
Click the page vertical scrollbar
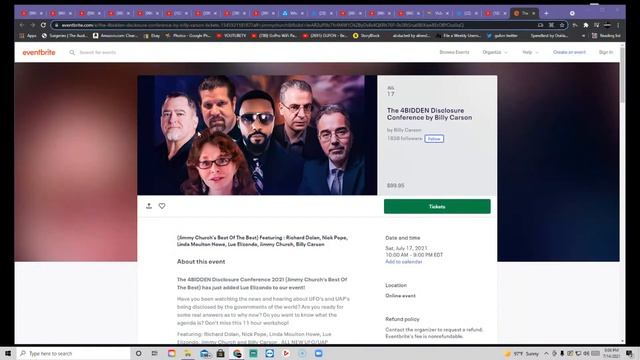[x=622, y=74]
